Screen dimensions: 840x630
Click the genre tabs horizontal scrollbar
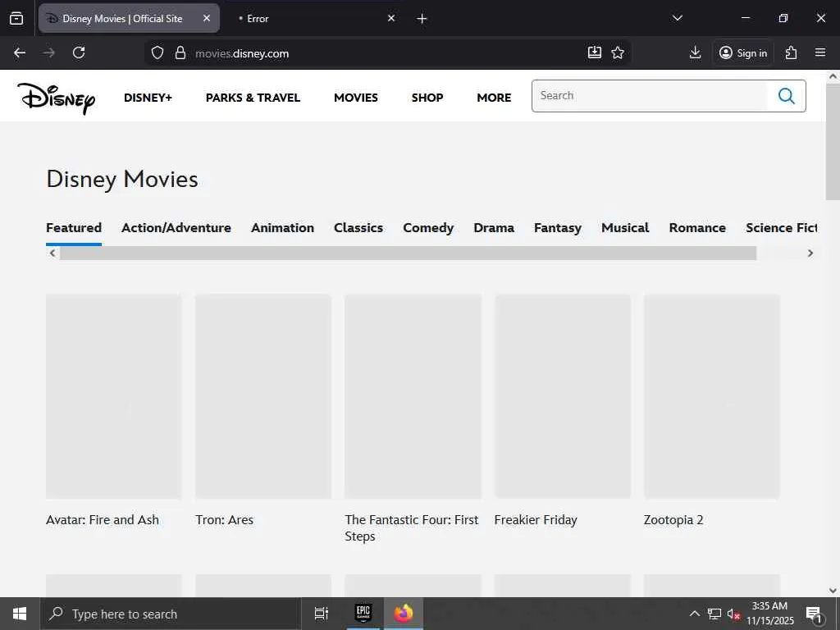tap(408, 253)
